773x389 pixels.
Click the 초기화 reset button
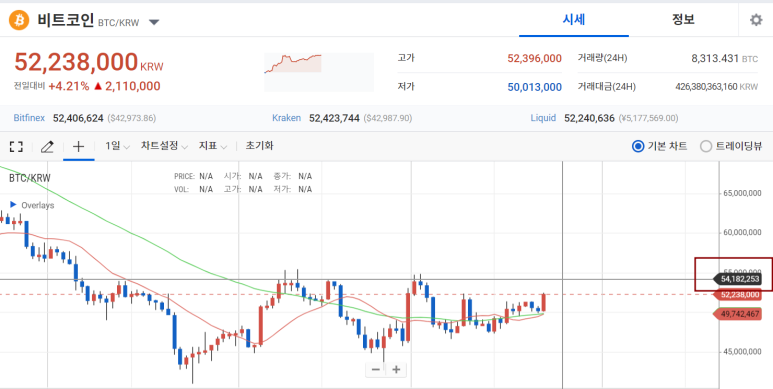point(259,146)
